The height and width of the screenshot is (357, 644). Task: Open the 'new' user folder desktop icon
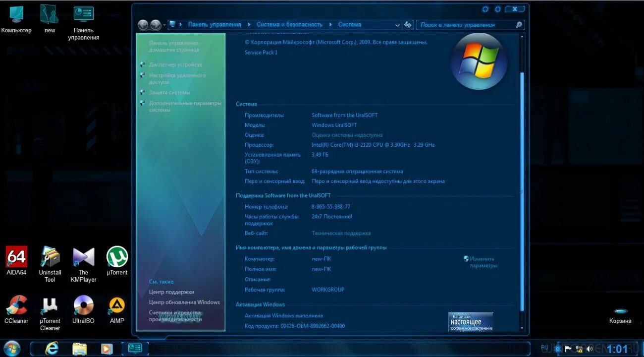pyautogui.click(x=50, y=19)
